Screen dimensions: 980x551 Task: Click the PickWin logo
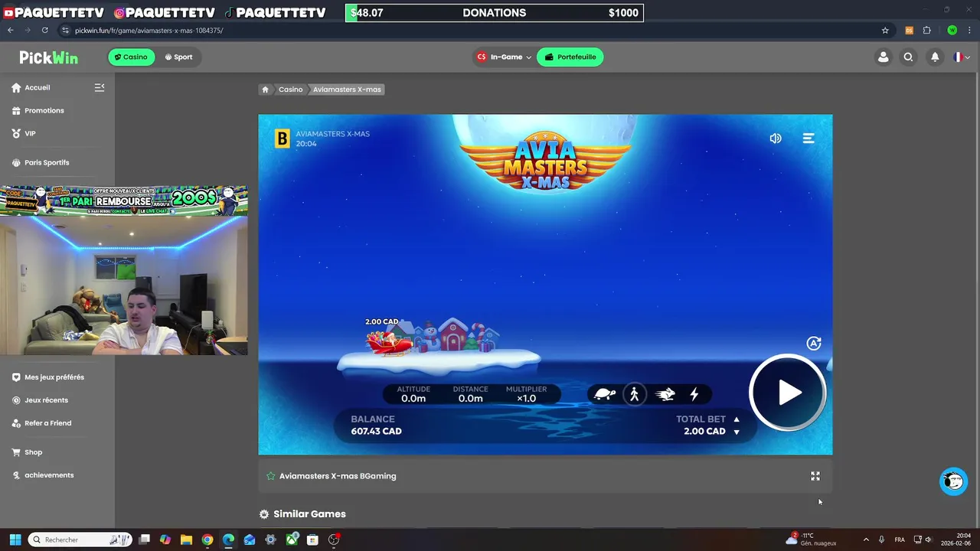48,57
